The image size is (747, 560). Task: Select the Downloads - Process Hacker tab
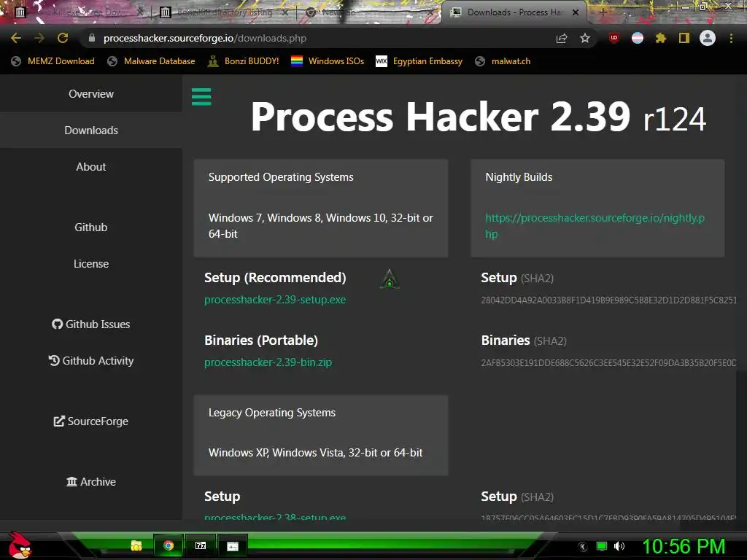coord(514,12)
